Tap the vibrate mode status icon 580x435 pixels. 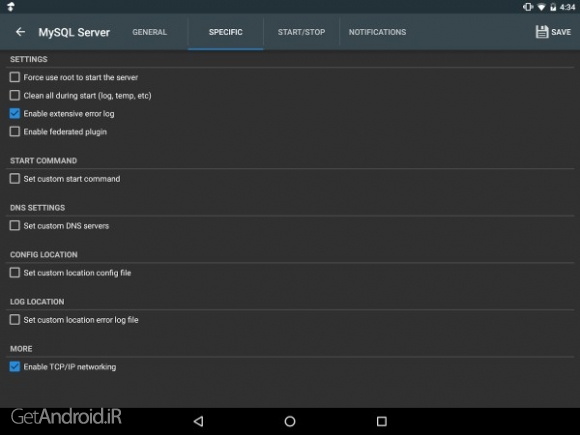click(527, 7)
